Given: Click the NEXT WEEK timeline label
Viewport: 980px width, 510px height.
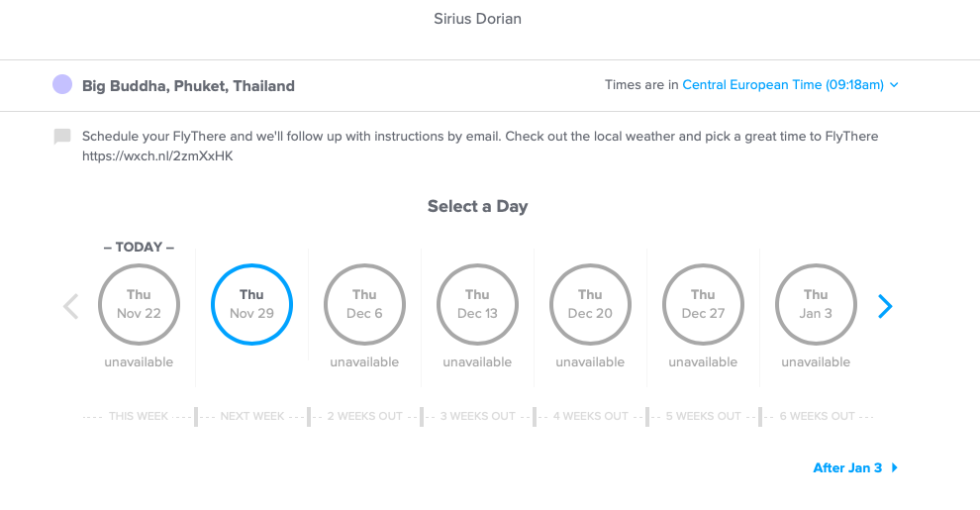Looking at the screenshot, I should click(251, 416).
